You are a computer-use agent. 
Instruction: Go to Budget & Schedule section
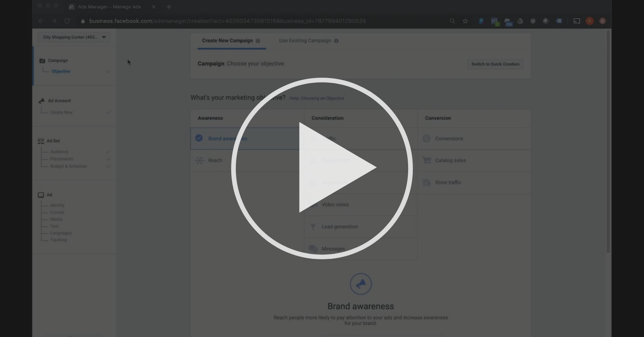point(68,166)
